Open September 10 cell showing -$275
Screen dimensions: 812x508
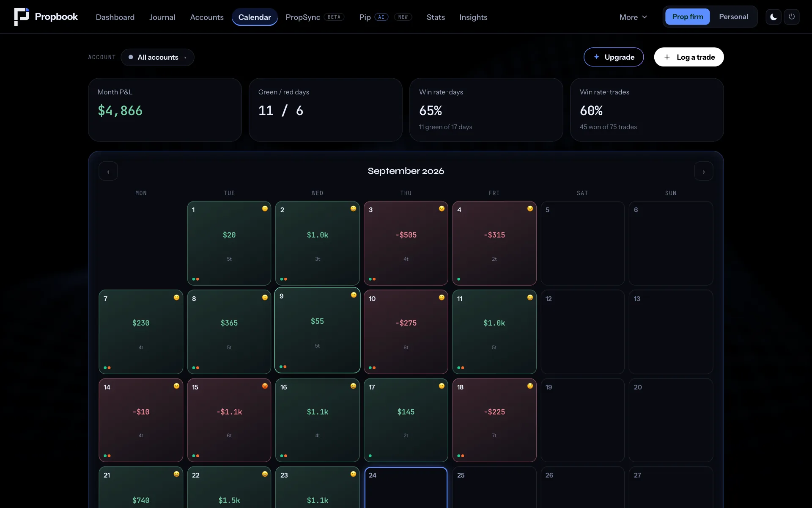point(406,332)
